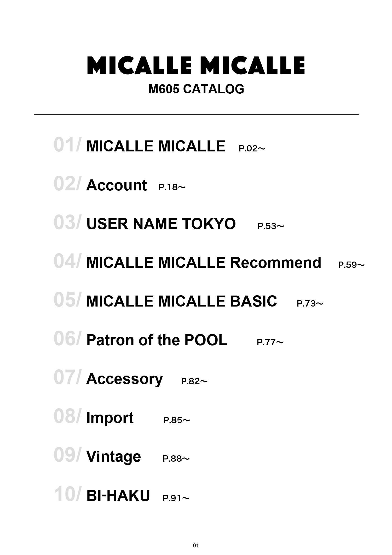
Task: Select the BI-HAKU section entry
Action: tap(118, 495)
